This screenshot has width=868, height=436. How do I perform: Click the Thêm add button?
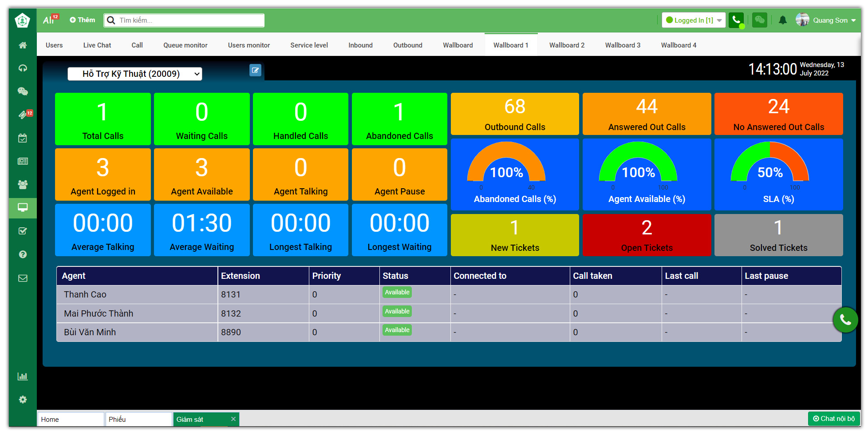(83, 20)
